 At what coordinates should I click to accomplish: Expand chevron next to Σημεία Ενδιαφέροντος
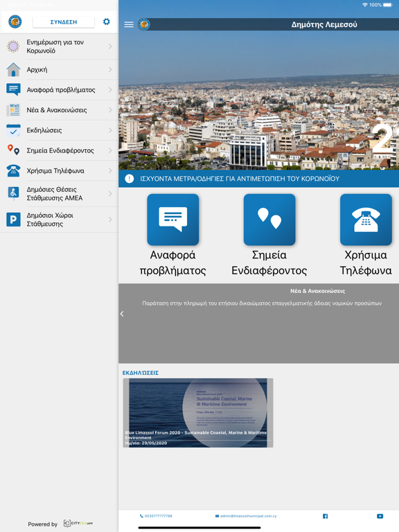coord(110,150)
